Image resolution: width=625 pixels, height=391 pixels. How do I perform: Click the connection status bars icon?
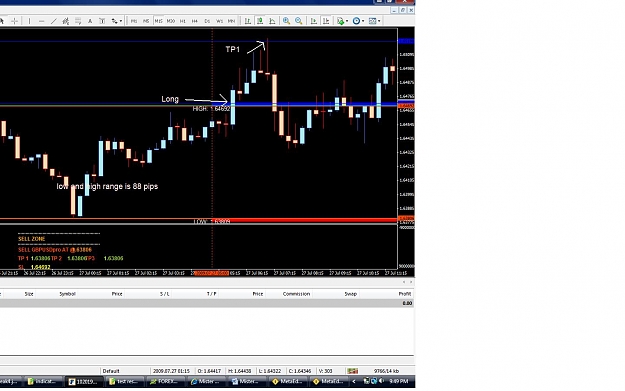click(x=352, y=371)
